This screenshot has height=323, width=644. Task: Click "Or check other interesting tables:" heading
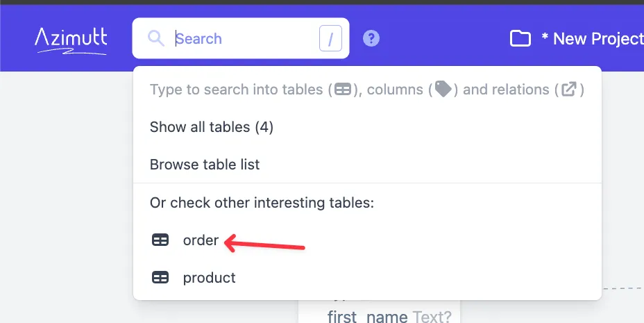click(x=262, y=203)
